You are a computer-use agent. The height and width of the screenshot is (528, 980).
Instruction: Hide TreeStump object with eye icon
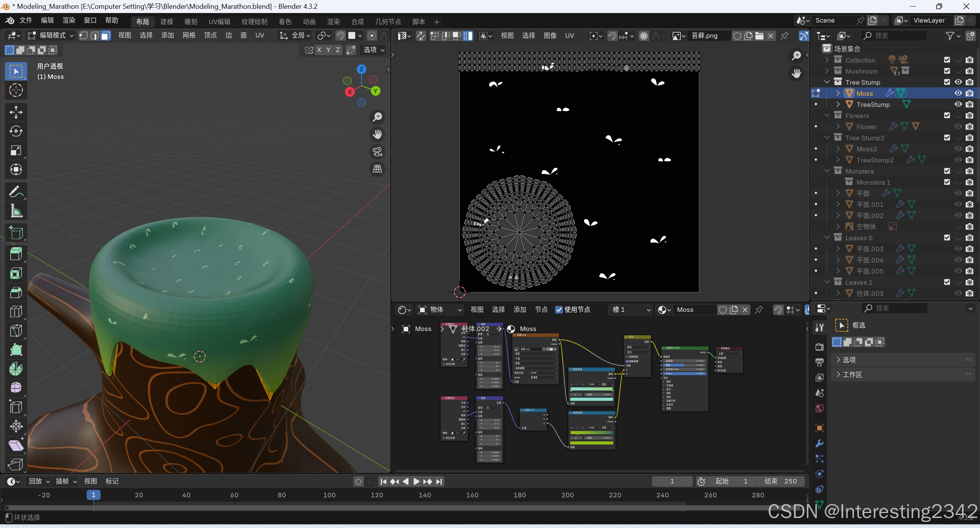coord(958,104)
